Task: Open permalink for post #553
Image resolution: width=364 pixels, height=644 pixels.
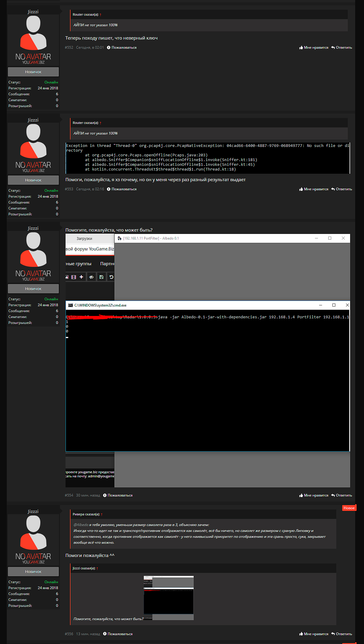Action: click(x=69, y=189)
